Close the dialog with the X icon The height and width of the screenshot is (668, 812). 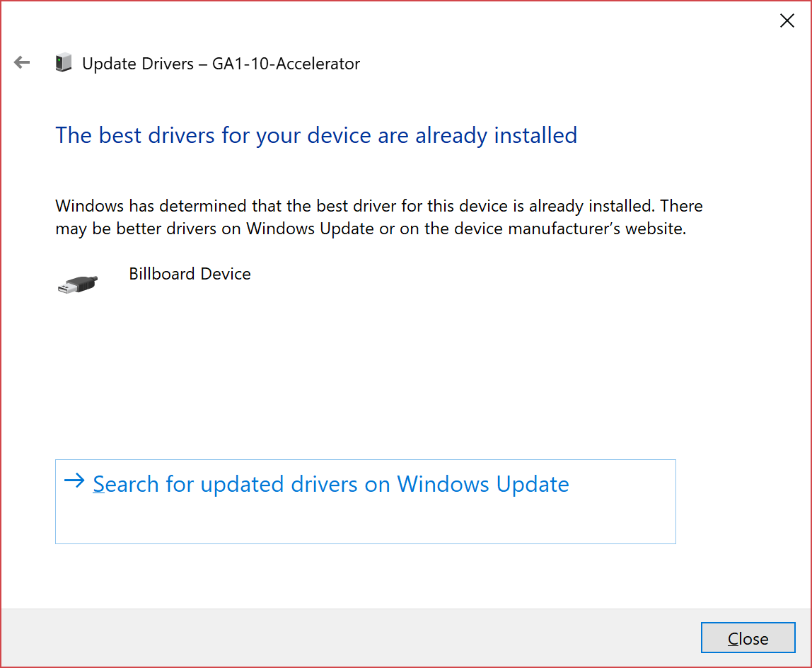(787, 21)
